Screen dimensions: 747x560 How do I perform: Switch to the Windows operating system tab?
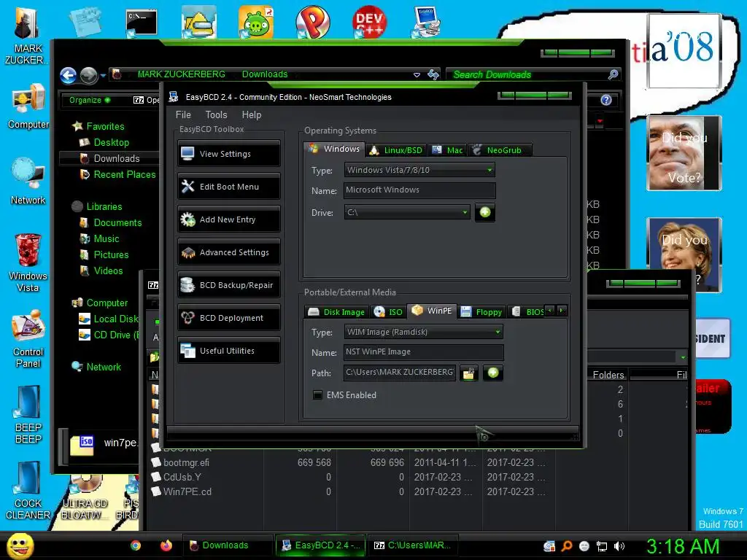334,149
